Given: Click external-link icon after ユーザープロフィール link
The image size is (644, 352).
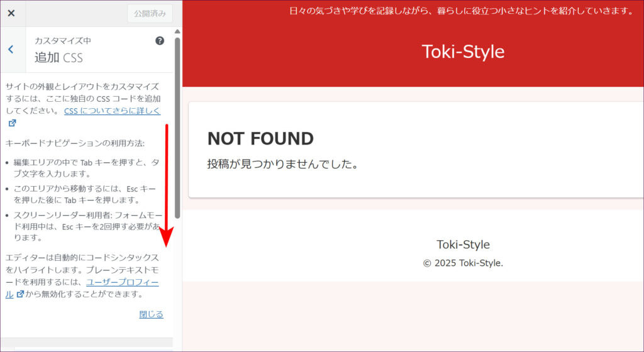Looking at the screenshot, I should click(x=20, y=294).
